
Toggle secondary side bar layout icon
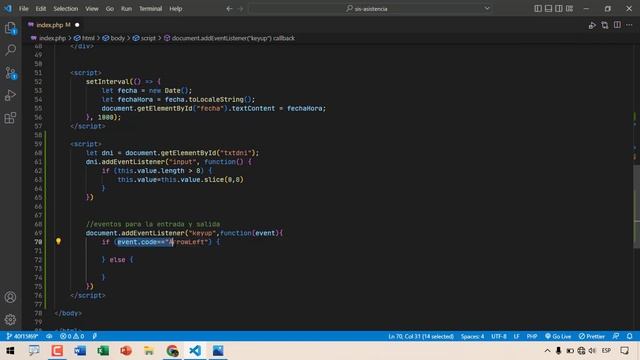tap(559, 9)
